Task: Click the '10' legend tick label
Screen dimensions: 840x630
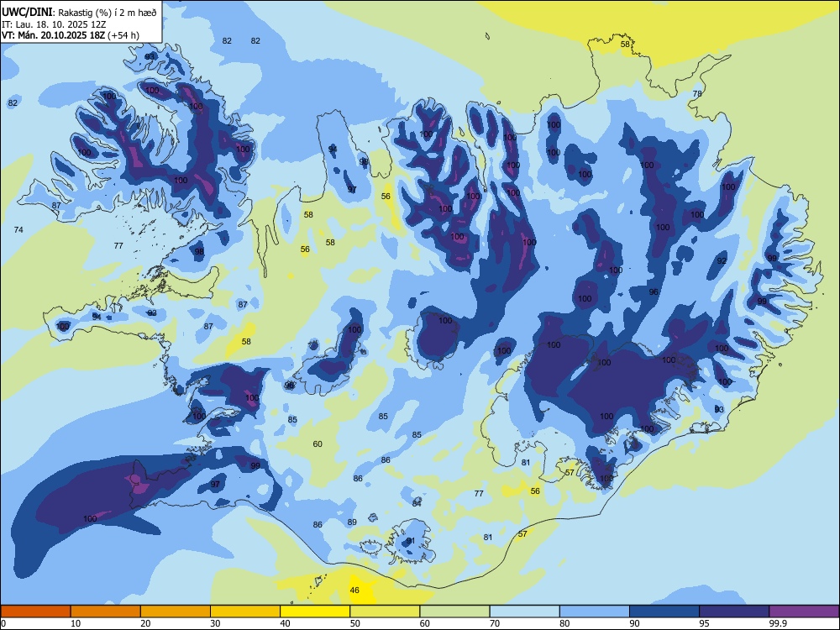Action: (76, 623)
